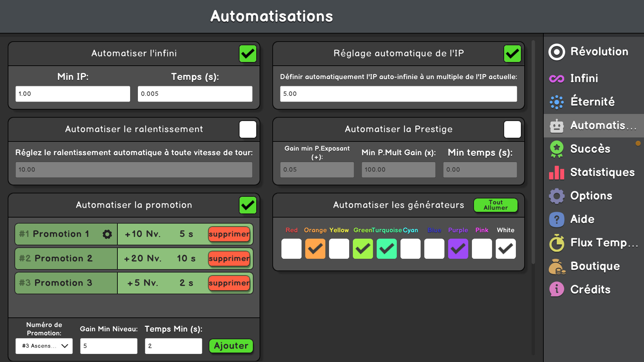
Task: Open the Crédits menu item
Action: [x=590, y=290]
